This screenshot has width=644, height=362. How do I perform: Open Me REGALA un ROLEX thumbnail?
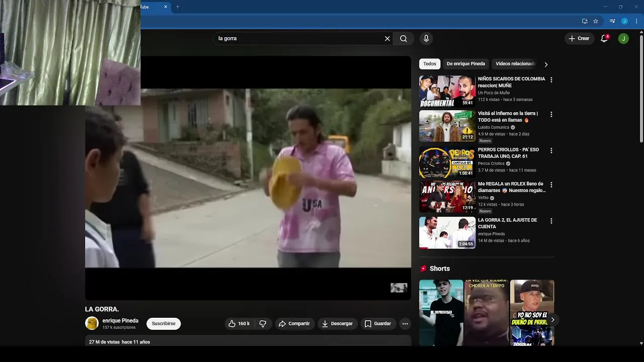point(447,197)
